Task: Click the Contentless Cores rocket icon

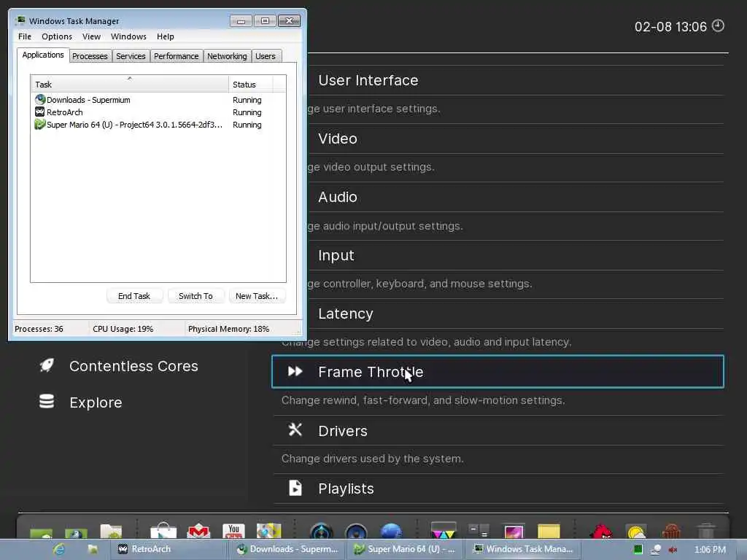Action: [47, 366]
